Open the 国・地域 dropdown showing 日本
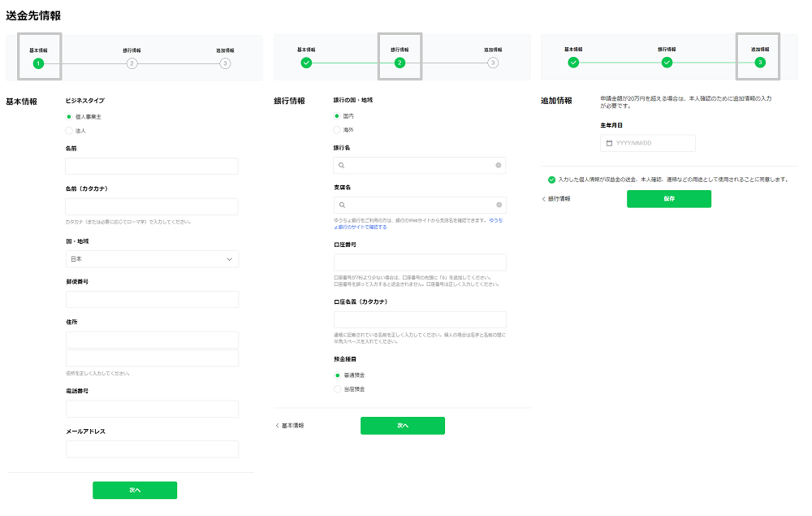The image size is (812, 516). tap(152, 259)
